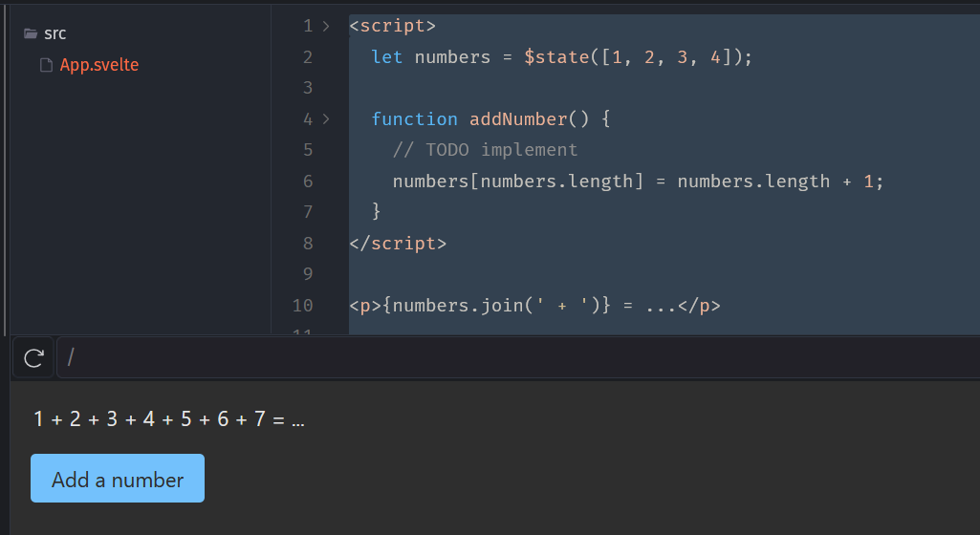The image size is (980, 535).
Task: Click the closing </script> tag
Action: click(x=398, y=243)
